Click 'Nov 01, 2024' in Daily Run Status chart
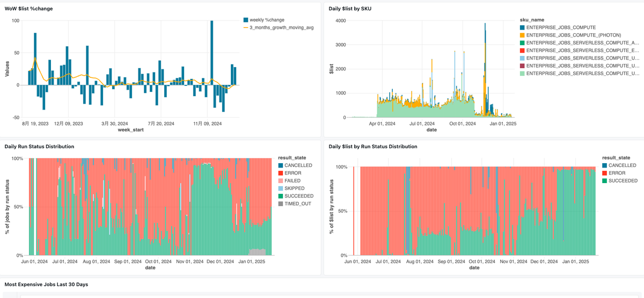Screen dimensions: 644x298 point(191,261)
